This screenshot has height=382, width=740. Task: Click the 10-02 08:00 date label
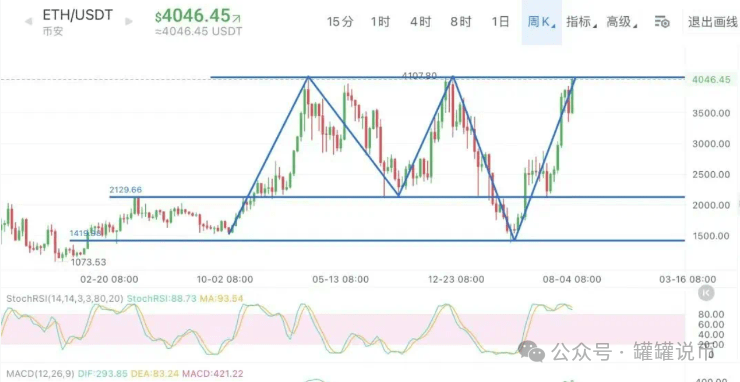click(x=224, y=280)
